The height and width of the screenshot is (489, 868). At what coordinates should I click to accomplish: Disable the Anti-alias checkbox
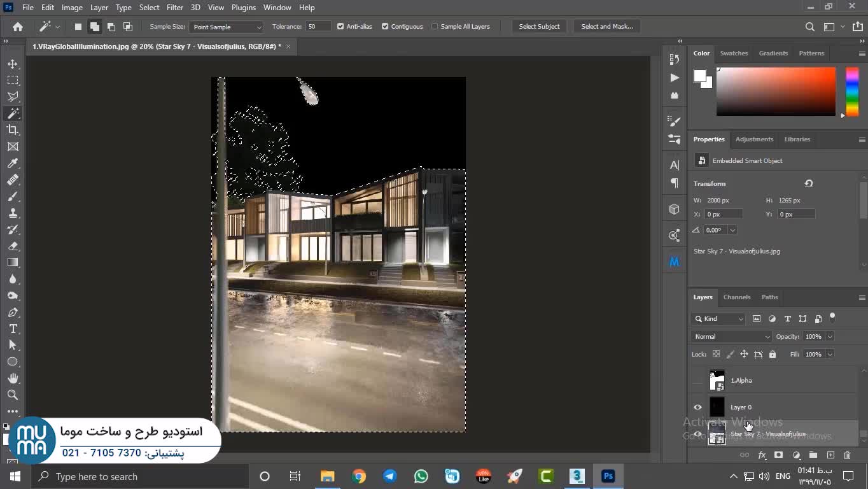(340, 27)
